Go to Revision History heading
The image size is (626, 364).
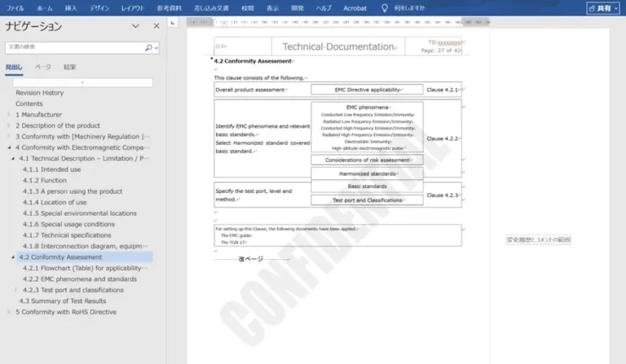point(39,93)
